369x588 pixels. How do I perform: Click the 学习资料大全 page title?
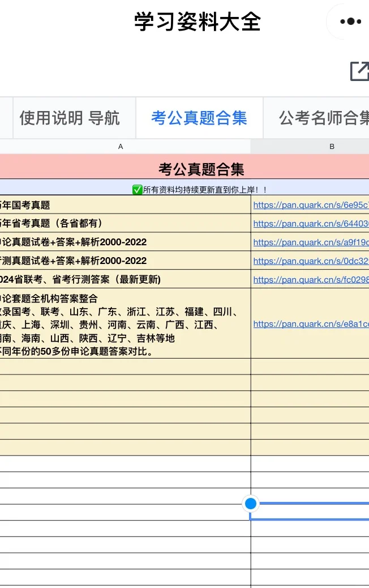point(198,22)
